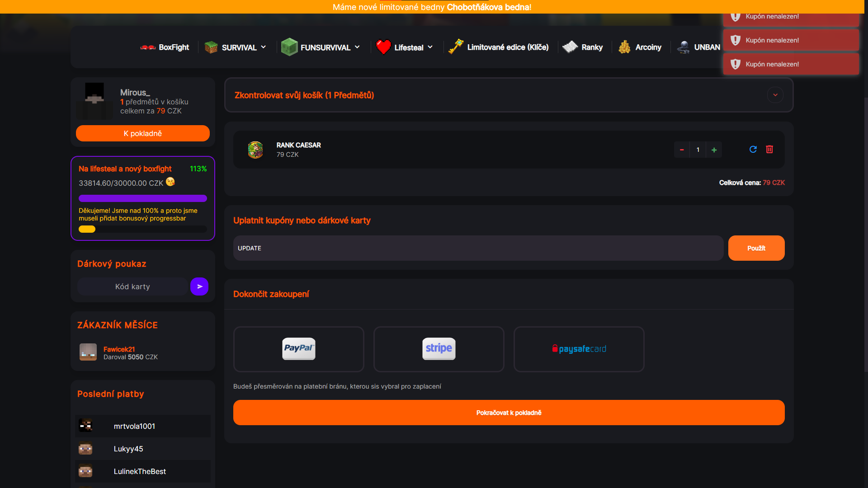Open the Ranky menu item
This screenshot has height=488, width=868.
pyautogui.click(x=591, y=47)
